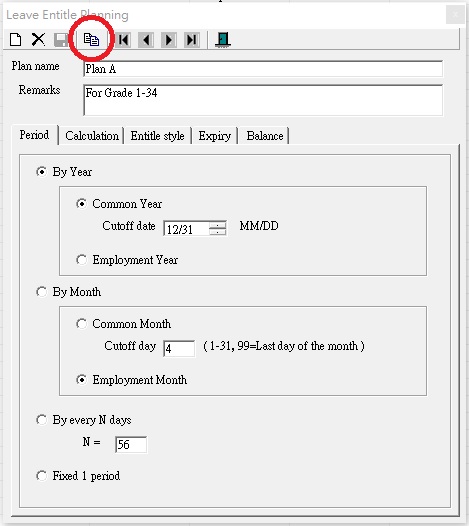Click the Save floppy disk icon
Image resolution: width=469 pixels, height=526 pixels.
[61, 40]
